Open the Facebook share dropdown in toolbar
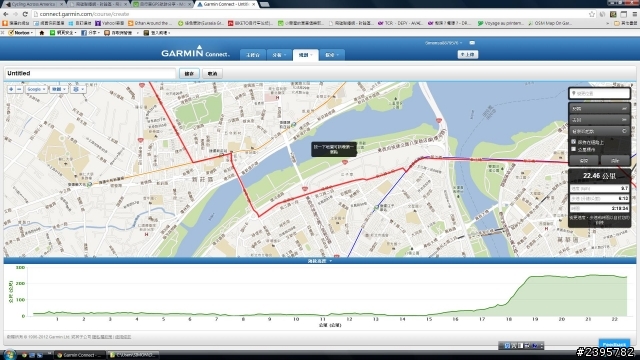This screenshot has width=640, height=360. [90, 33]
